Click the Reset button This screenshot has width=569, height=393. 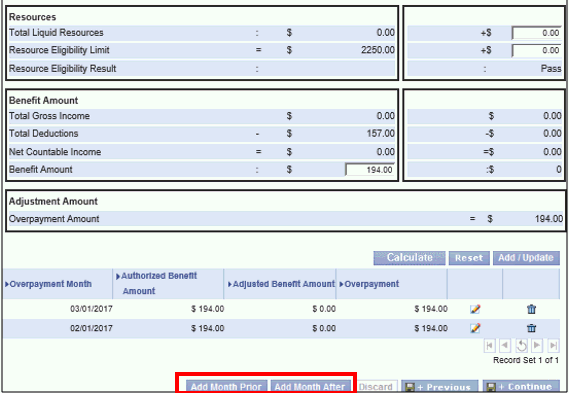tap(469, 258)
